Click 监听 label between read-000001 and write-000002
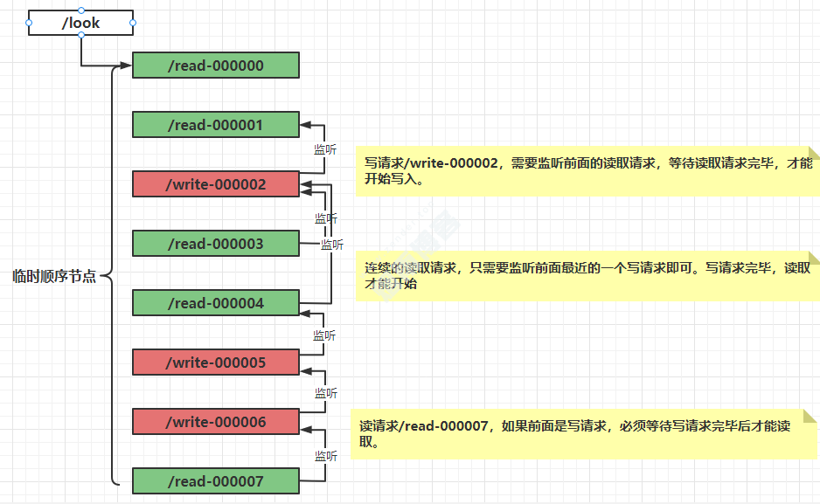 pyautogui.click(x=325, y=149)
